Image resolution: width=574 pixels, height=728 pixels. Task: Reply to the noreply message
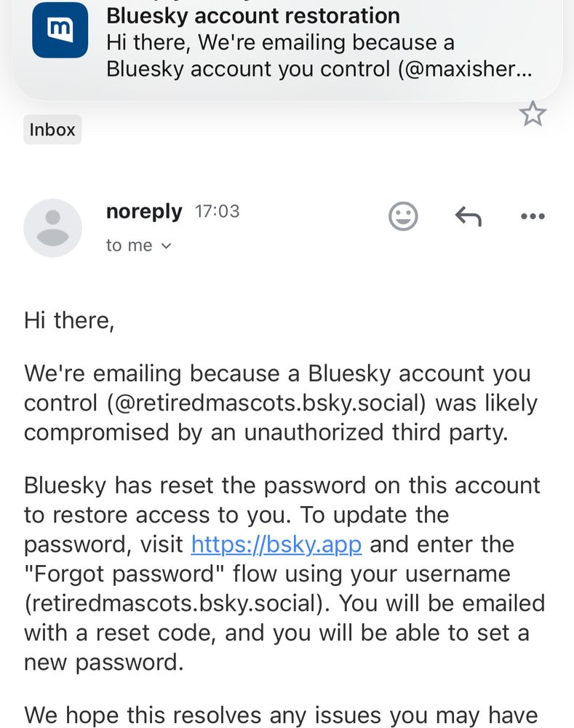pyautogui.click(x=469, y=216)
